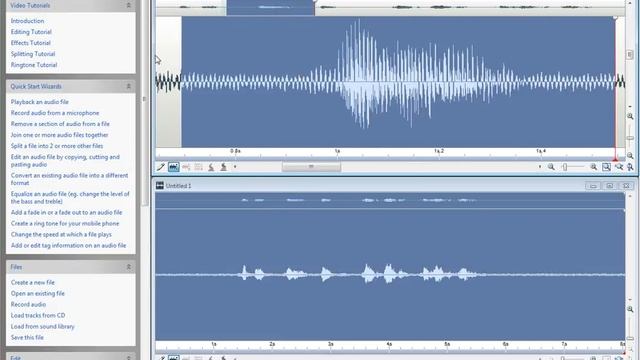Open the Introduction video tutorial

[27, 21]
